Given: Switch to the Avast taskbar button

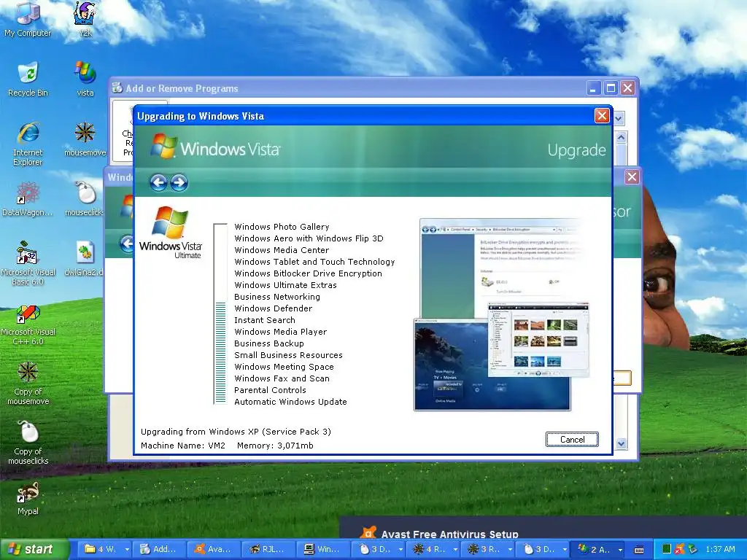Looking at the screenshot, I should coord(213,549).
